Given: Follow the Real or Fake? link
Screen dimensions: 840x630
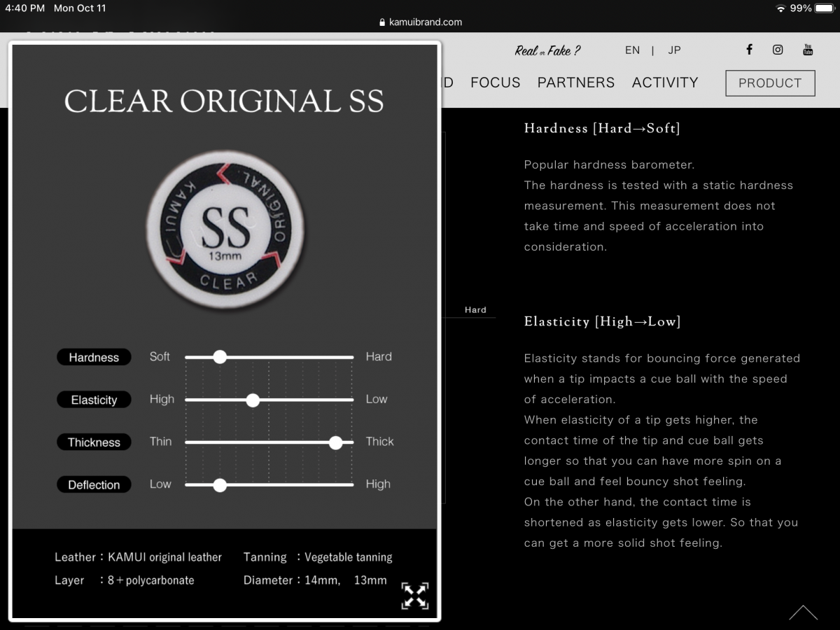Looking at the screenshot, I should point(547,50).
